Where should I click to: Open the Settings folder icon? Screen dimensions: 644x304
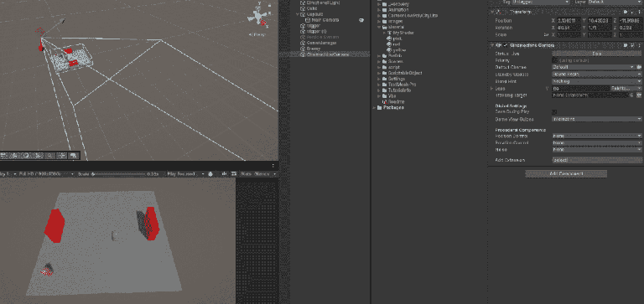tap(384, 79)
